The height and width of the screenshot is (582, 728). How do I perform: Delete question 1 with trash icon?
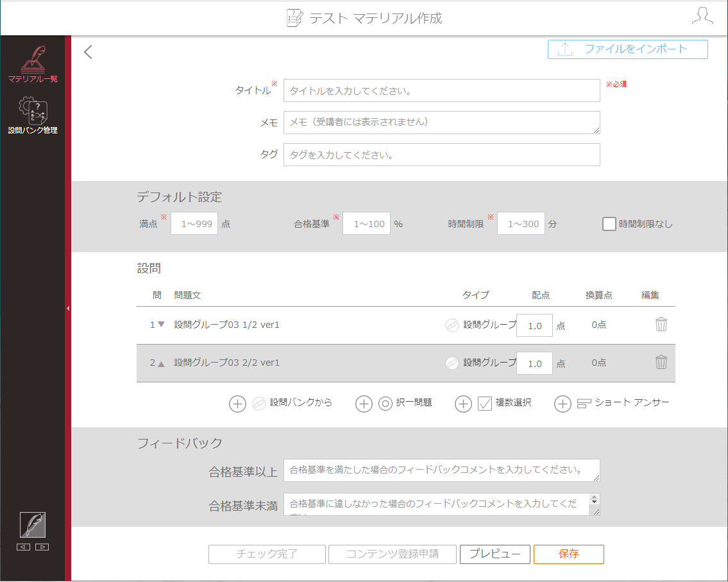pos(661,324)
